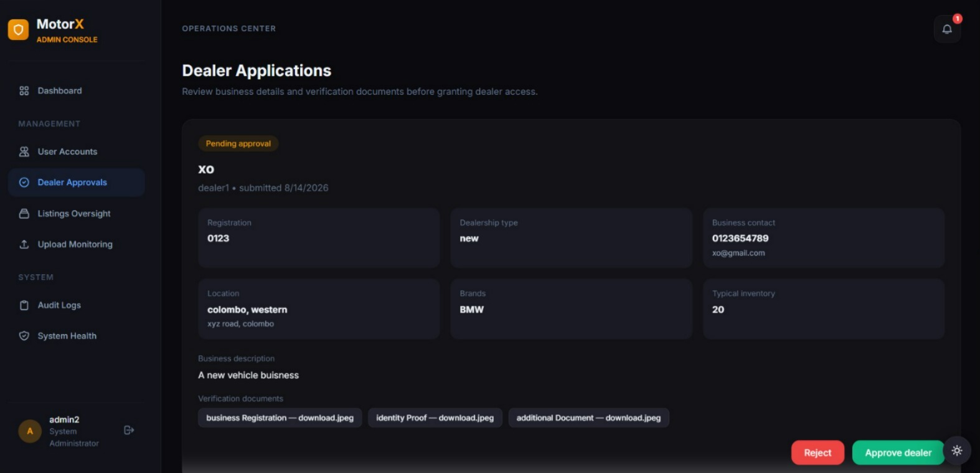
Task: View System Health page
Action: [77, 336]
